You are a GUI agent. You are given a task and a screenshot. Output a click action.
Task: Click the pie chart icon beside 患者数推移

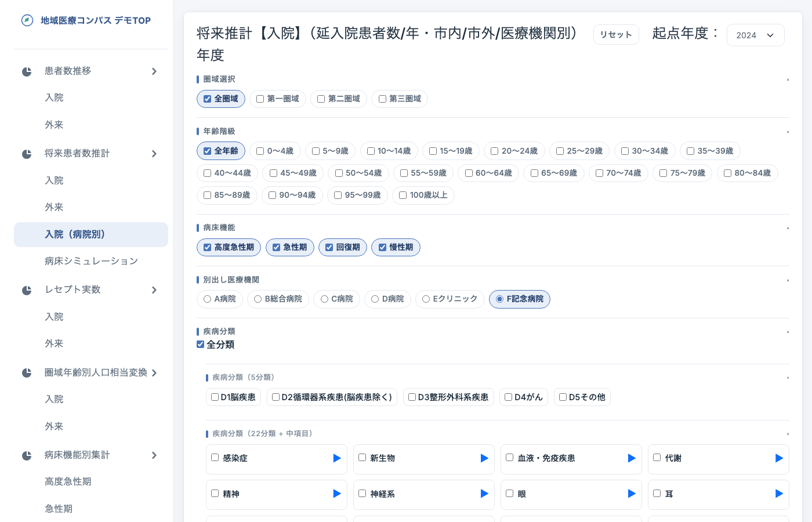[x=27, y=72]
